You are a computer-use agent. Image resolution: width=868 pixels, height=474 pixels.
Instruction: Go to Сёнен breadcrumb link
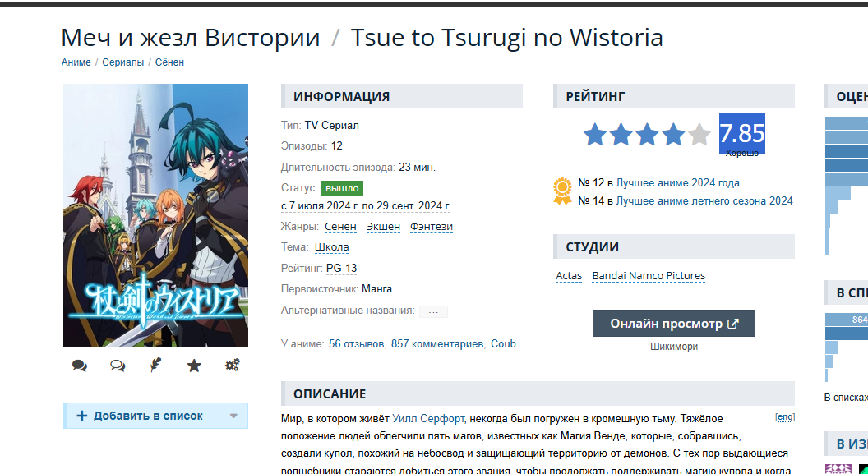169,62
